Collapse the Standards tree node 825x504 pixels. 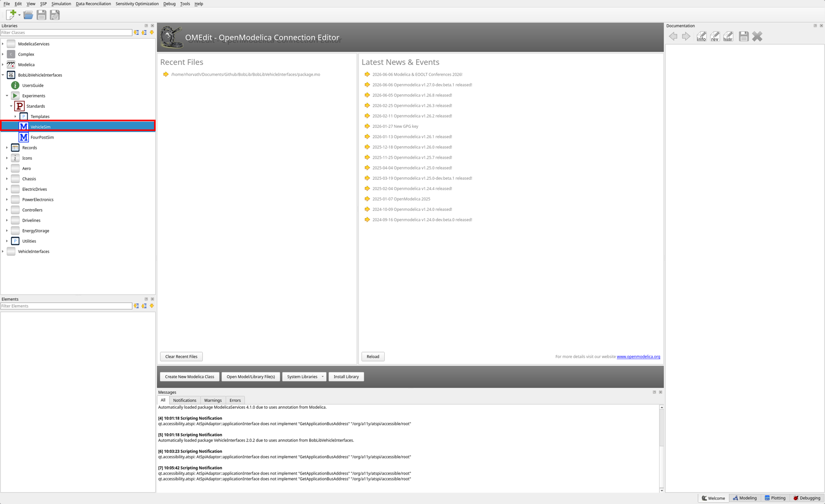tap(11, 106)
